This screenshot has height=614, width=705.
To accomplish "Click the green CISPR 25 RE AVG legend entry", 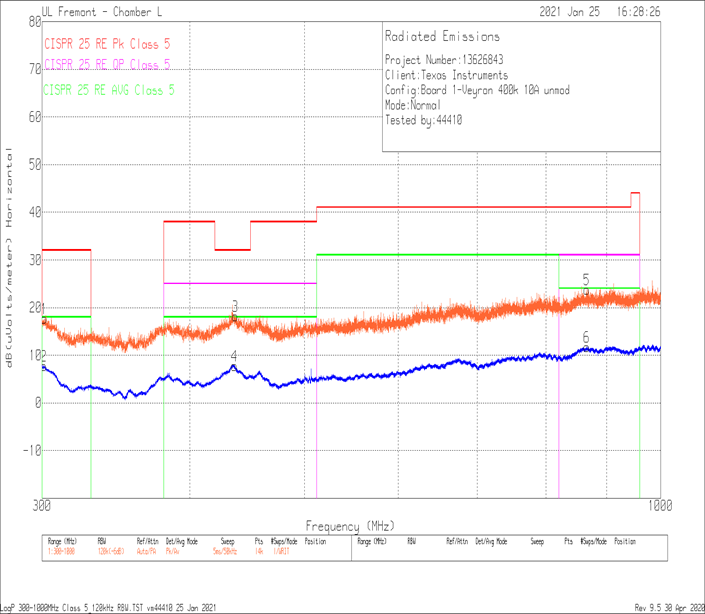I will coord(109,90).
